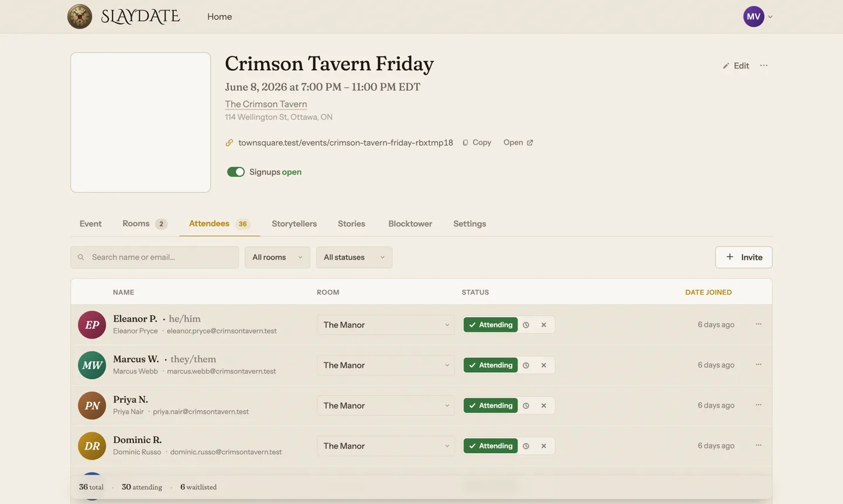This screenshot has width=843, height=504.
Task: Click the empty event image placeholder
Action: pos(140,122)
